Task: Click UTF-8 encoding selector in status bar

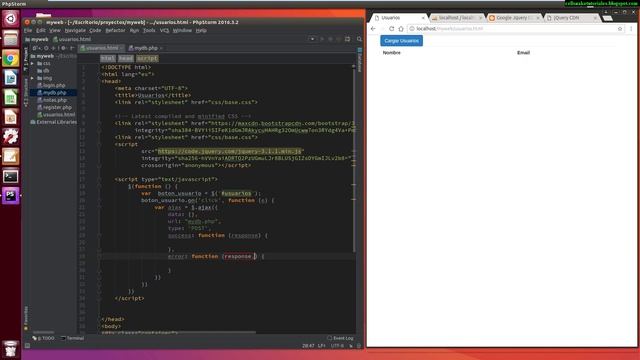Action: coord(338,346)
